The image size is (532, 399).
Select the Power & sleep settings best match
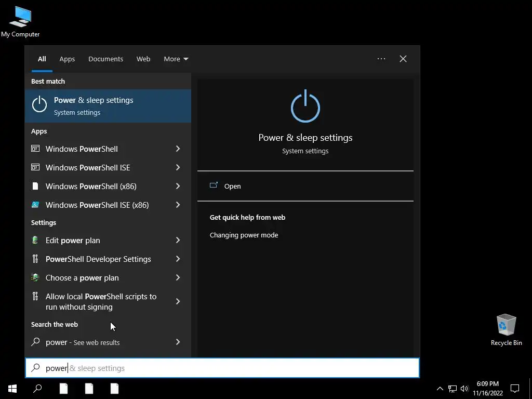point(108,106)
